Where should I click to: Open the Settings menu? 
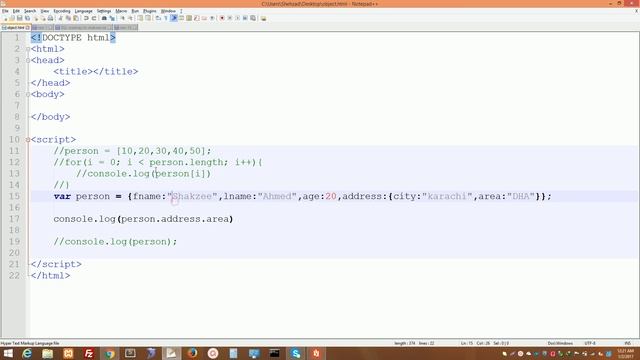point(104,11)
